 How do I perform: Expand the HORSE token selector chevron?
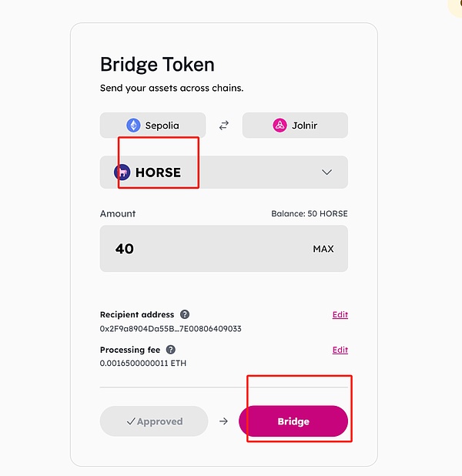point(326,173)
